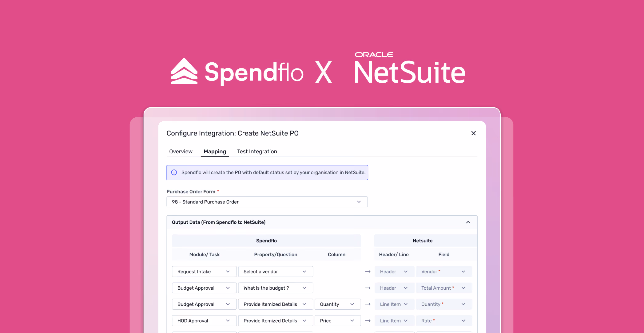The height and width of the screenshot is (333, 644).
Task: Click the Column header label
Action: tap(336, 254)
